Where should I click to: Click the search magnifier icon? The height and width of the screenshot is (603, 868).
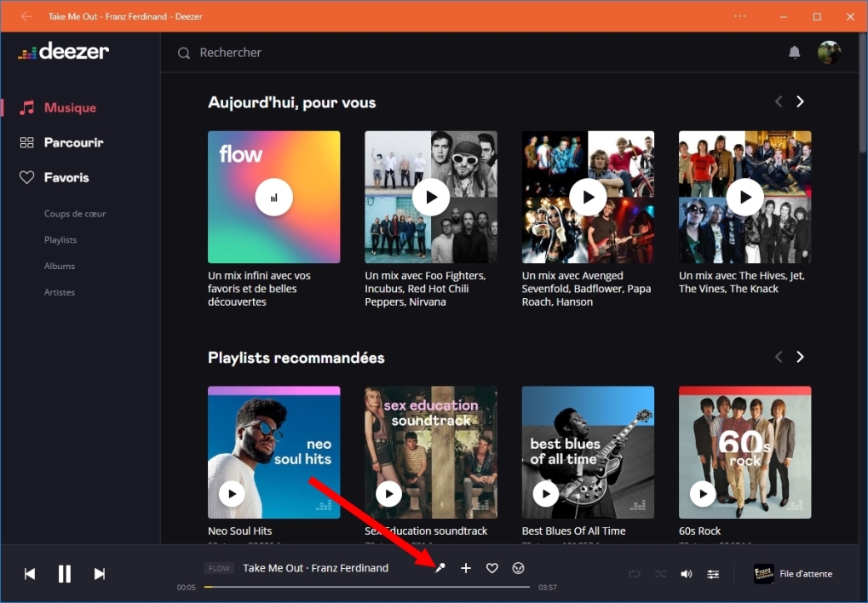point(184,53)
